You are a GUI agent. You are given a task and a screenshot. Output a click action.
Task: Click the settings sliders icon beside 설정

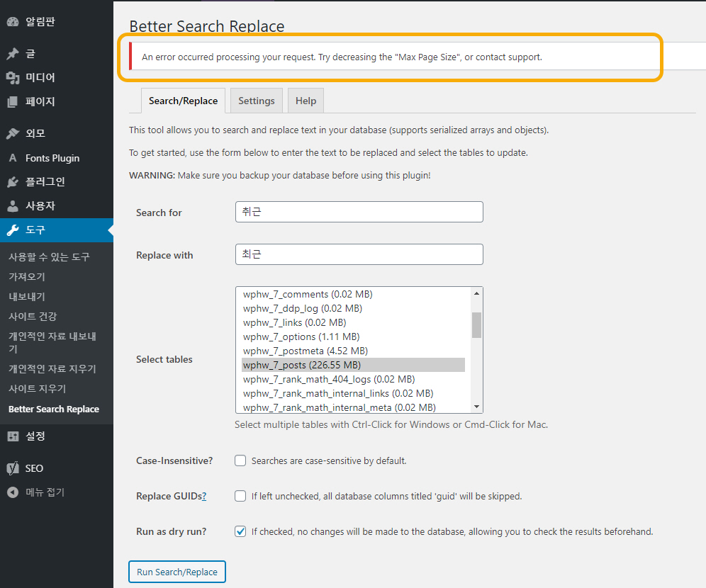(13, 436)
